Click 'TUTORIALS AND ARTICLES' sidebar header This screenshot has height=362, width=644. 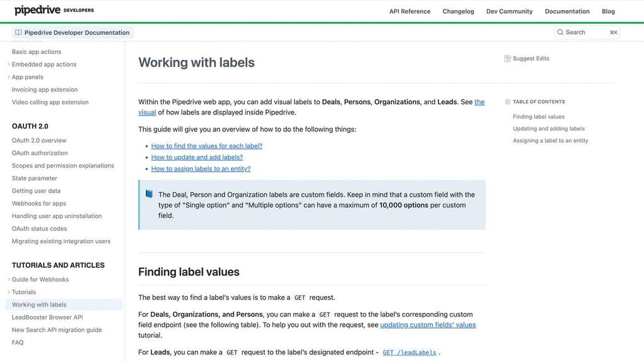click(58, 266)
